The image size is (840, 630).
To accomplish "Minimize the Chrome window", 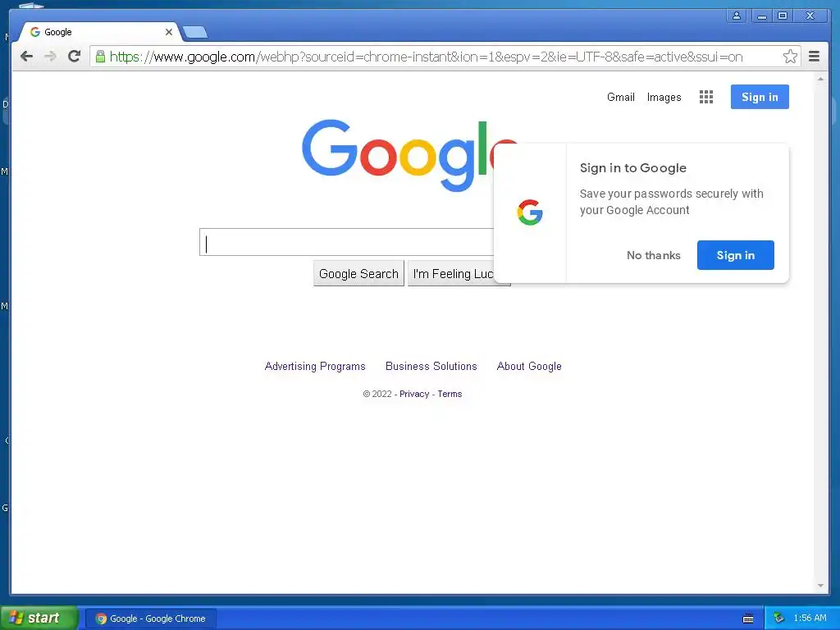I will click(x=762, y=16).
